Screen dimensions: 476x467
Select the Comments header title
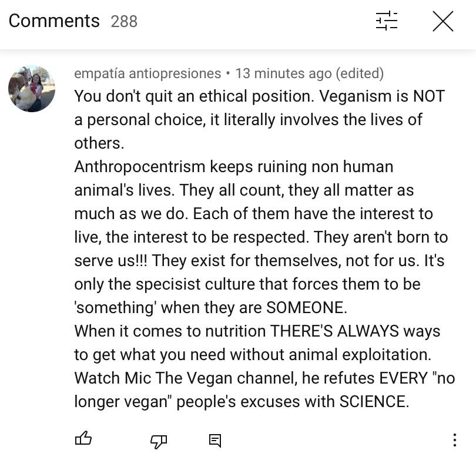click(54, 21)
